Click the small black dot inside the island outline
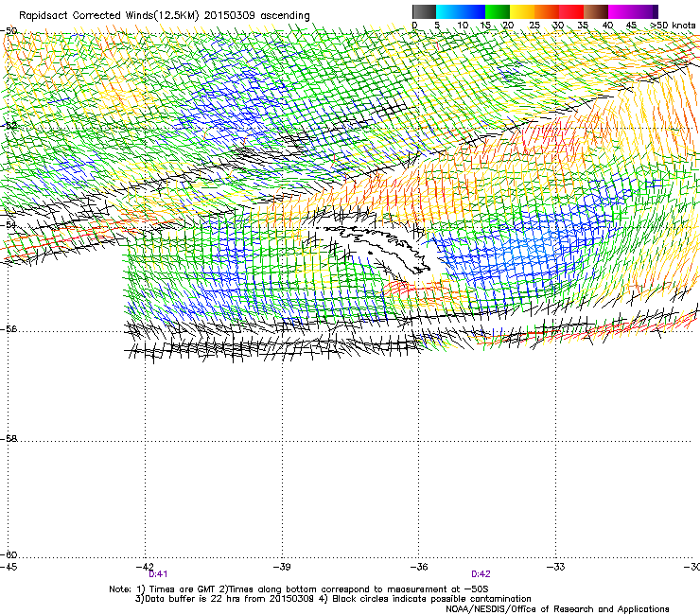The height and width of the screenshot is (615, 700). [x=370, y=253]
